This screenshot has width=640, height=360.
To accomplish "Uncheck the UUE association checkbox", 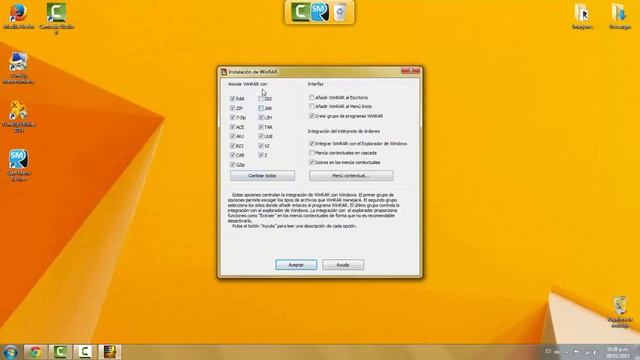I will coord(261,136).
